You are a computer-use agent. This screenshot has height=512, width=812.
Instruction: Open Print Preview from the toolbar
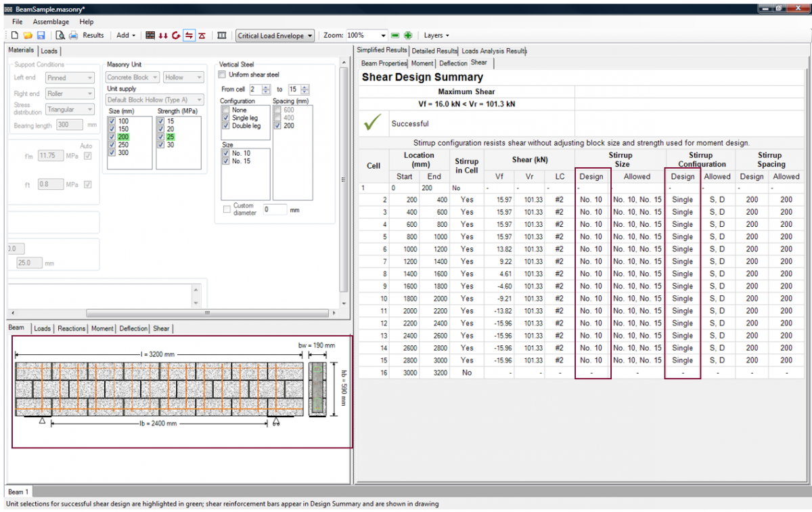(x=60, y=35)
